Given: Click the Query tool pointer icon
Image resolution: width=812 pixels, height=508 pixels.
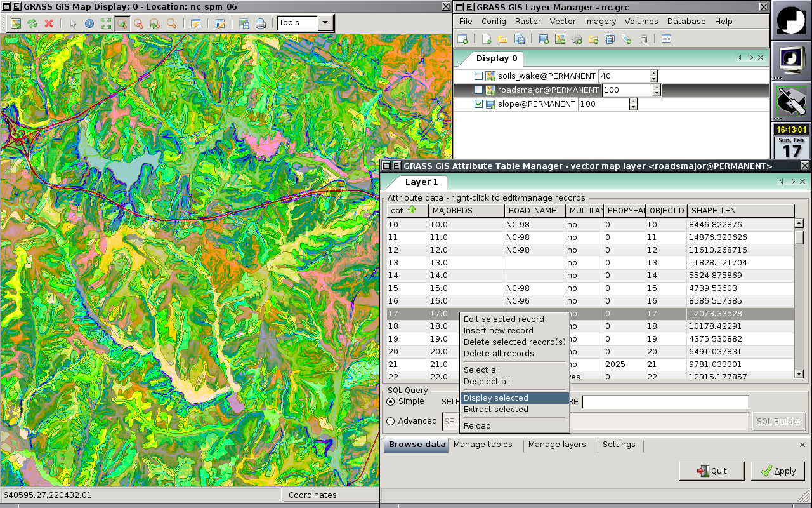Looking at the screenshot, I should click(72, 23).
